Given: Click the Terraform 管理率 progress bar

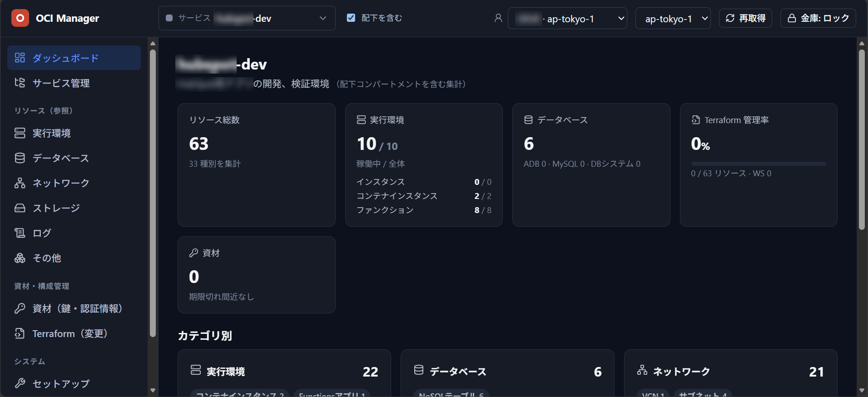Looking at the screenshot, I should coord(759,164).
